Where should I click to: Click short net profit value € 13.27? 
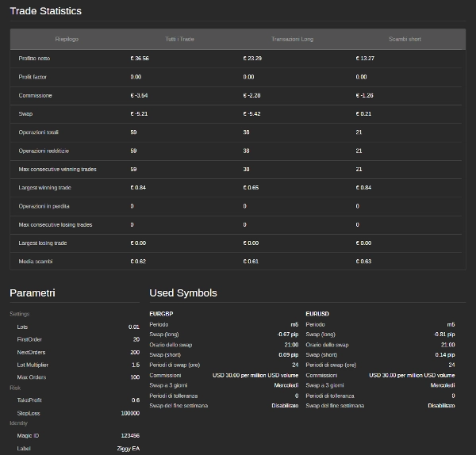click(365, 58)
